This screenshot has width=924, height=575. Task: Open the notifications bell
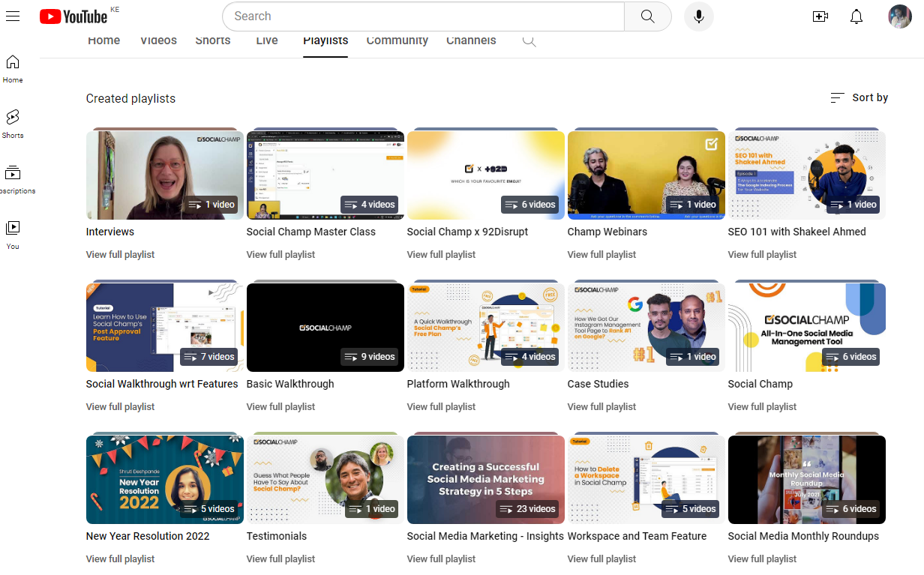pyautogui.click(x=856, y=16)
